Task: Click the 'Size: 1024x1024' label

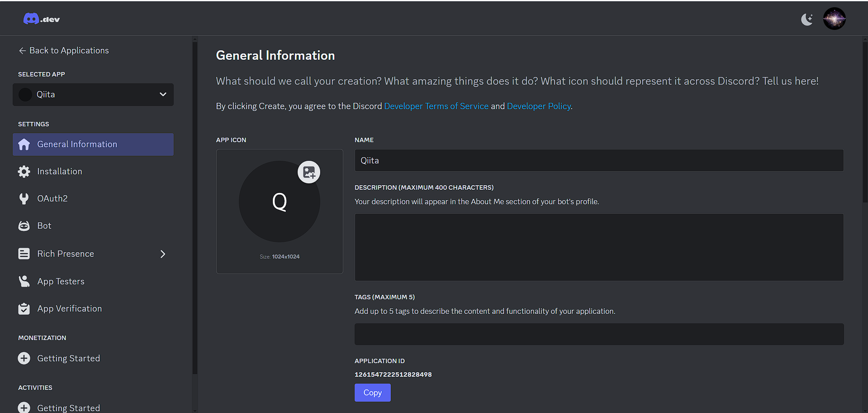Action: tap(280, 257)
